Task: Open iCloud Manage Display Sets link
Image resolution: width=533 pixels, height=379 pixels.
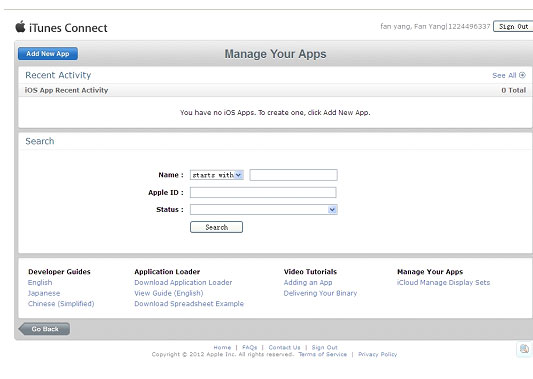Action: tap(443, 282)
